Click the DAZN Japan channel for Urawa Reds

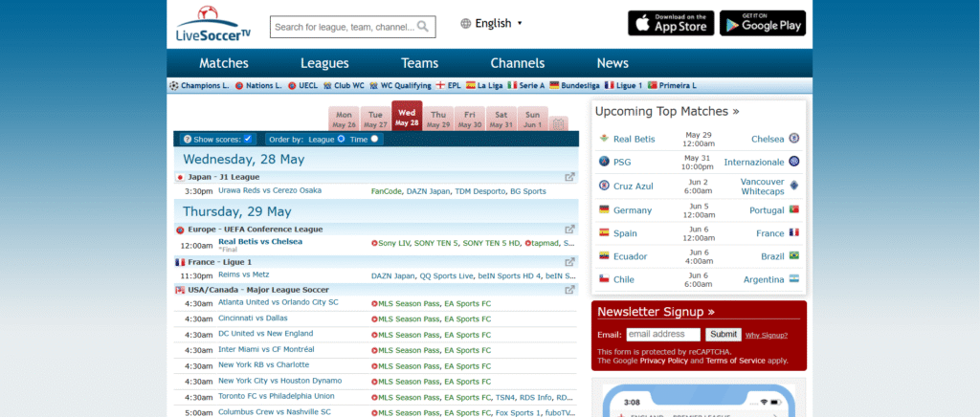click(x=428, y=191)
